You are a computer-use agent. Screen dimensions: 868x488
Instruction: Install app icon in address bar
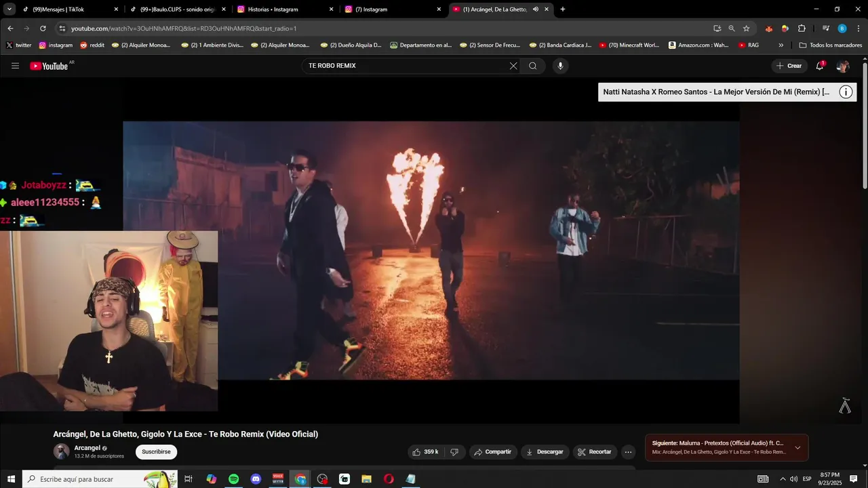[717, 28]
